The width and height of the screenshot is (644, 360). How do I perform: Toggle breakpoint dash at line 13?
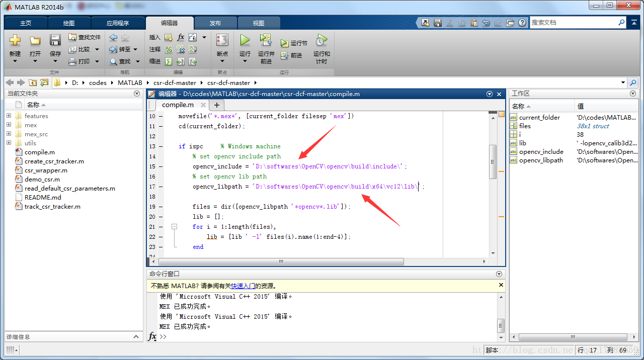click(x=161, y=146)
